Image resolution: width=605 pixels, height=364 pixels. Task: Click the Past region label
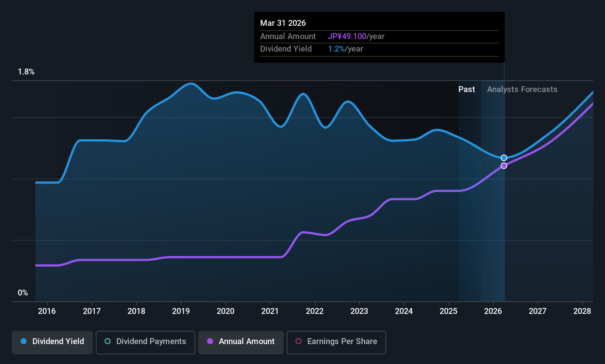pyautogui.click(x=466, y=90)
